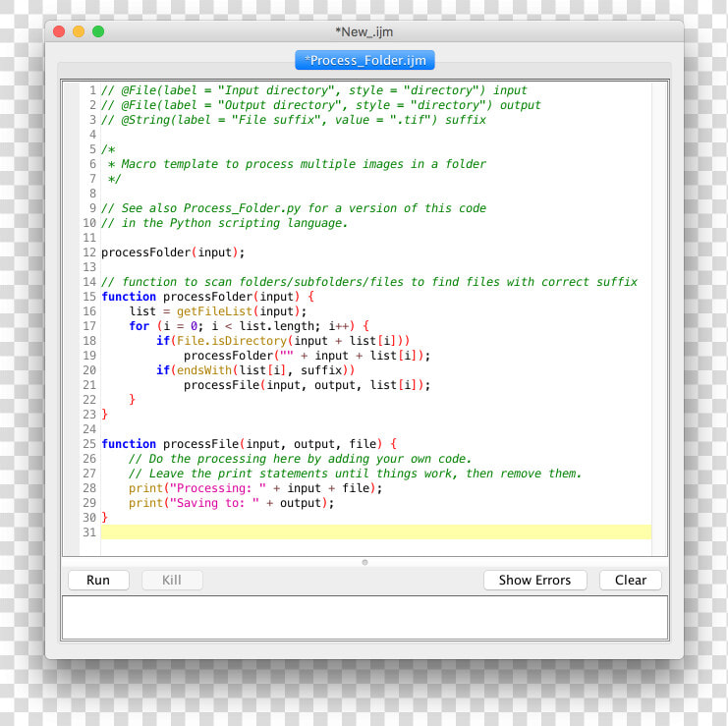Screen dimensions: 728x726
Task: Close the script editor window
Action: click(59, 31)
